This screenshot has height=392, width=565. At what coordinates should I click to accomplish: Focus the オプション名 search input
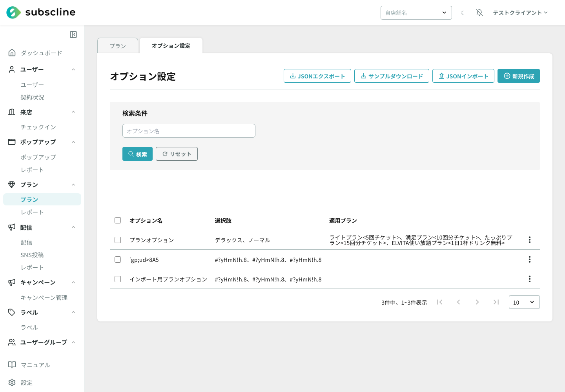[x=189, y=131]
